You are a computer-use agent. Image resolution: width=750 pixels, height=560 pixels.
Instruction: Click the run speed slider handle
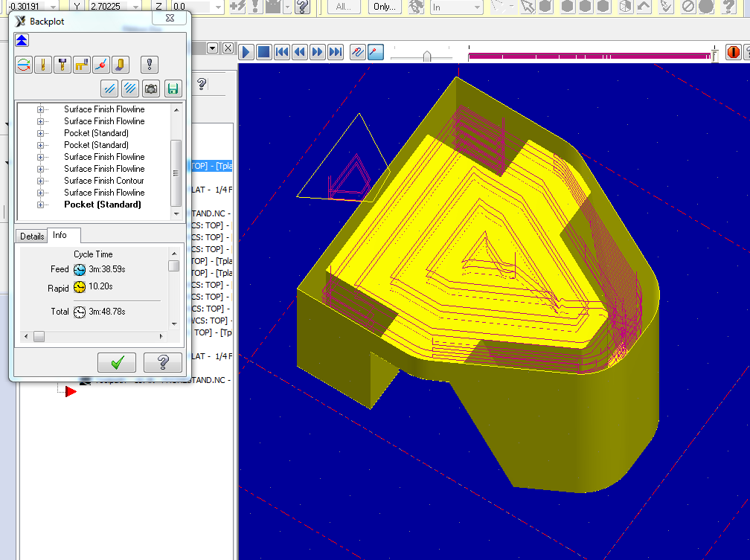point(426,56)
